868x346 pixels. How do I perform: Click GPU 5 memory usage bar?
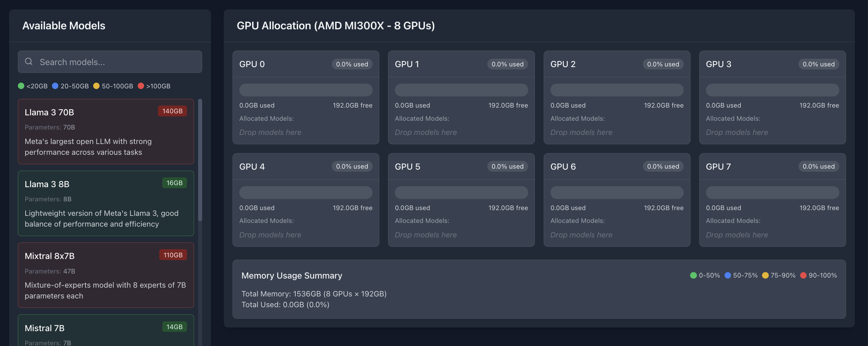click(x=461, y=193)
